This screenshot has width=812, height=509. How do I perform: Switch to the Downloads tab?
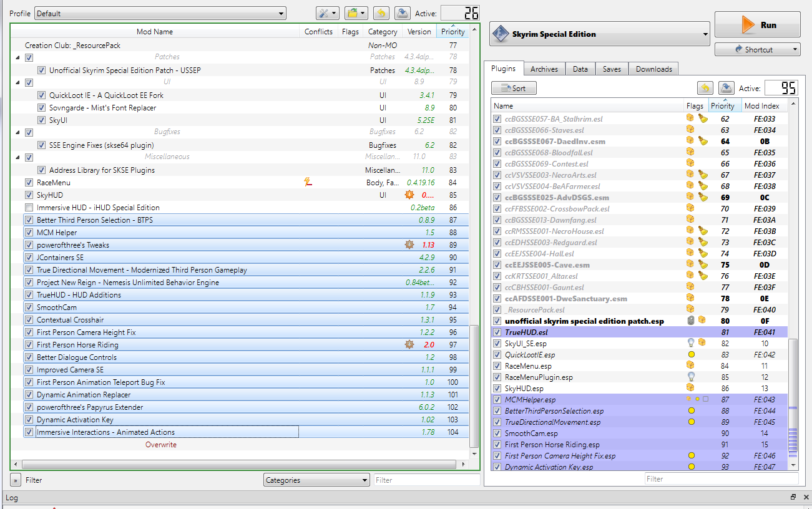653,69
